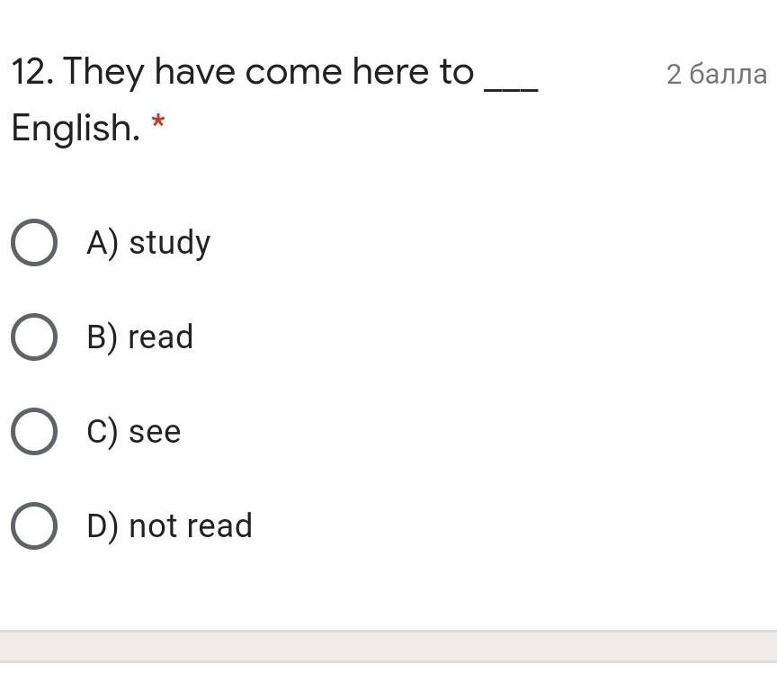This screenshot has height=700, width=777.
Task: Pick the radio circle next to D) not read
Action: coord(34,525)
